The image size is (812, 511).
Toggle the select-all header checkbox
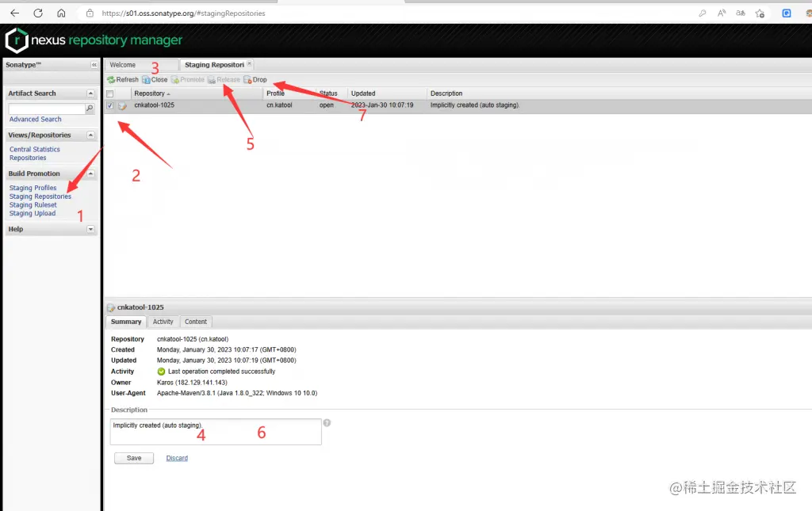tap(109, 93)
